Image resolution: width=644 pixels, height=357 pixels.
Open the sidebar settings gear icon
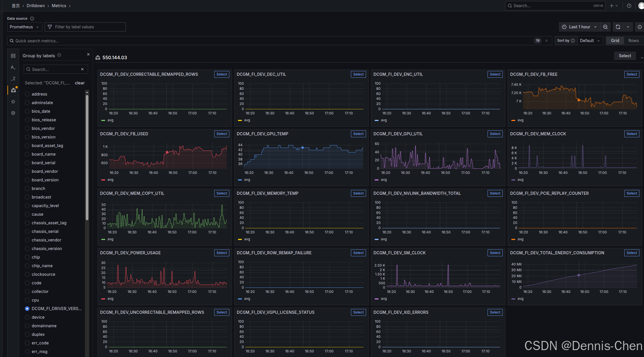(13, 113)
